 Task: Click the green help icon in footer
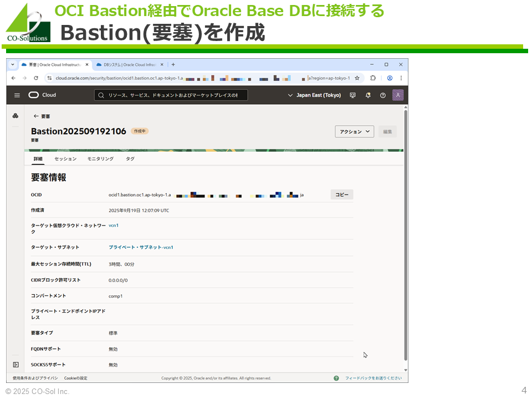336,378
